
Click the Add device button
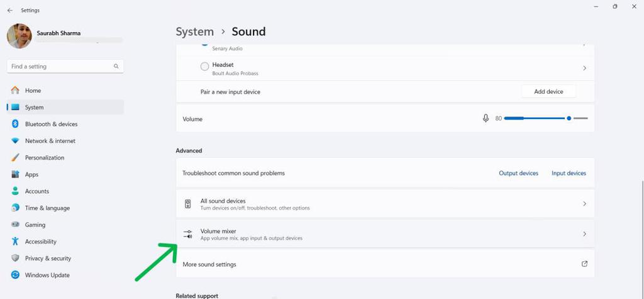tap(548, 91)
